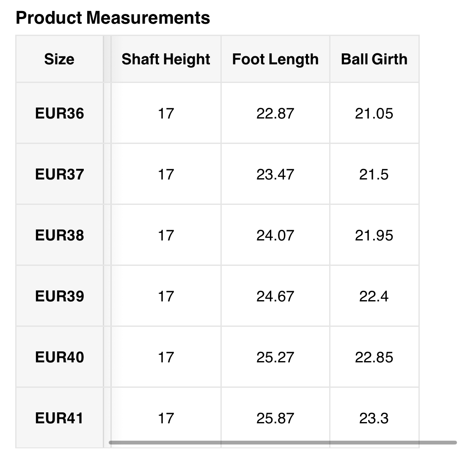Click foot length value 22.87

point(275,113)
